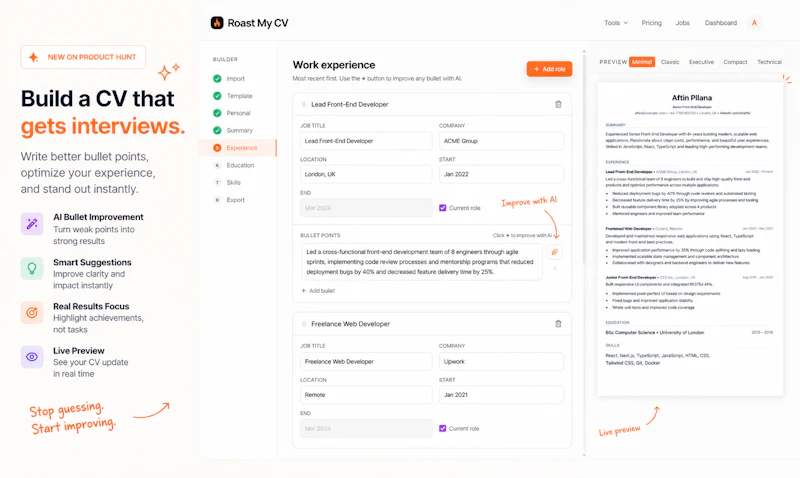
Task: Click the Live Preview eye icon
Action: pos(32,357)
